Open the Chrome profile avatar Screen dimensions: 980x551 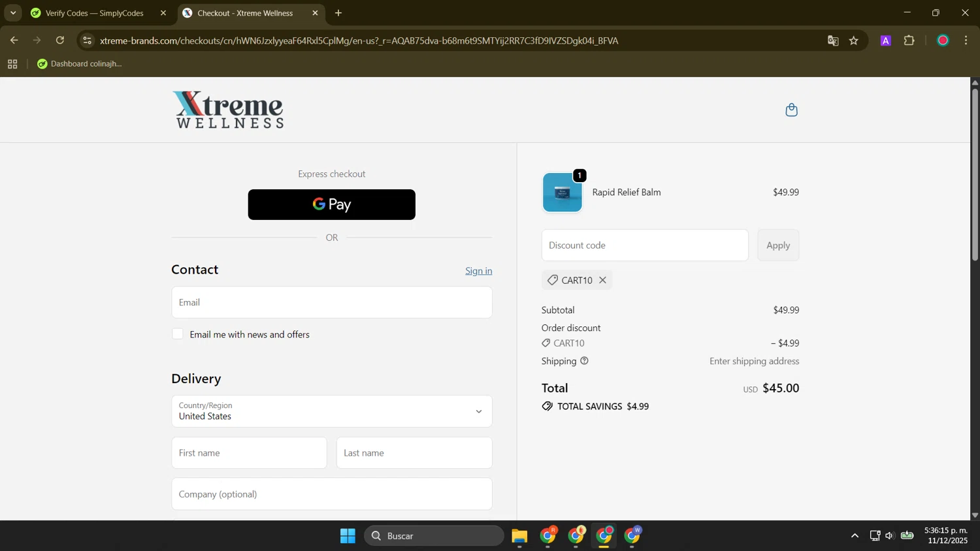pos(943,40)
